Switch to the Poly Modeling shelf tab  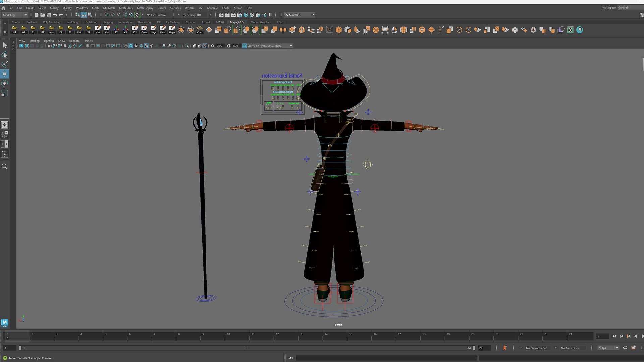[x=52, y=22]
